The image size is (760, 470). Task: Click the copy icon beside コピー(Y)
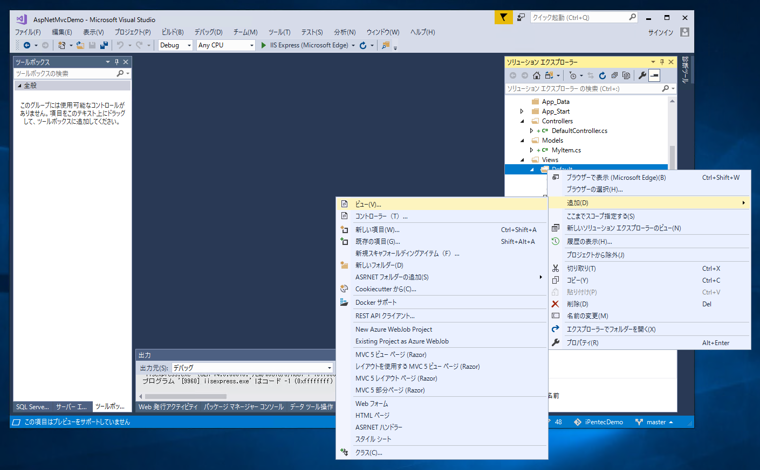[555, 280]
